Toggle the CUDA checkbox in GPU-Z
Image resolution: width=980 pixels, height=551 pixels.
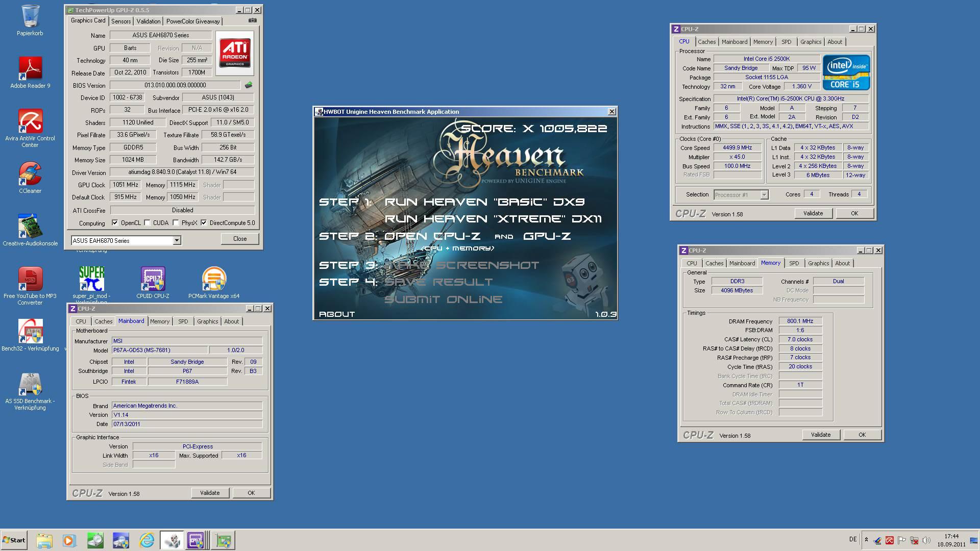click(148, 222)
